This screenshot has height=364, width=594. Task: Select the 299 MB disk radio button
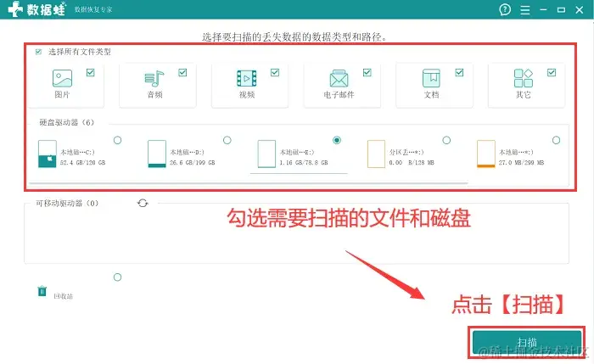[556, 140]
